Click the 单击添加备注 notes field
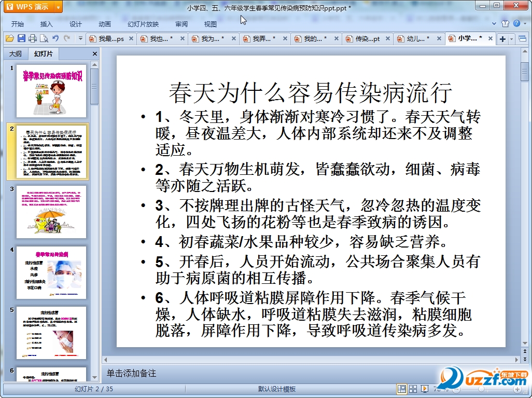Viewport: 532px width, 398px height. click(311, 373)
